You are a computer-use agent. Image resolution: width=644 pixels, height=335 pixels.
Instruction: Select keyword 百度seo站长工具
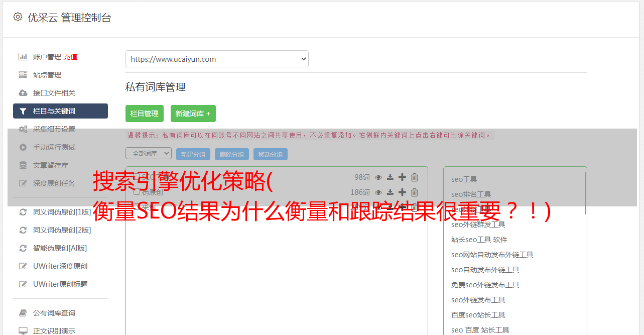tap(478, 315)
